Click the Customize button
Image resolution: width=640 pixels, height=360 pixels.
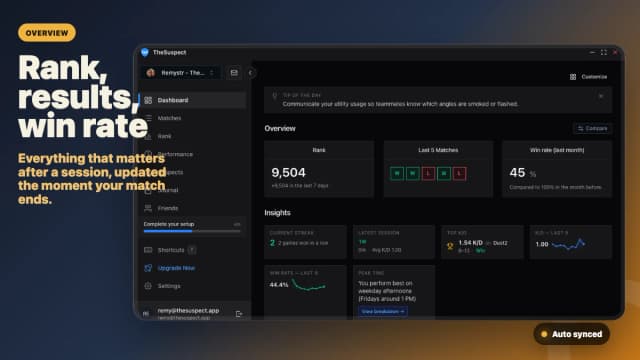[x=589, y=77]
